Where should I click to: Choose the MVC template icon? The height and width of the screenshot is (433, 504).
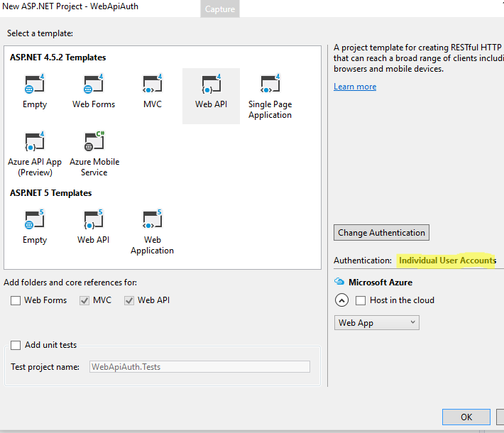(x=153, y=84)
